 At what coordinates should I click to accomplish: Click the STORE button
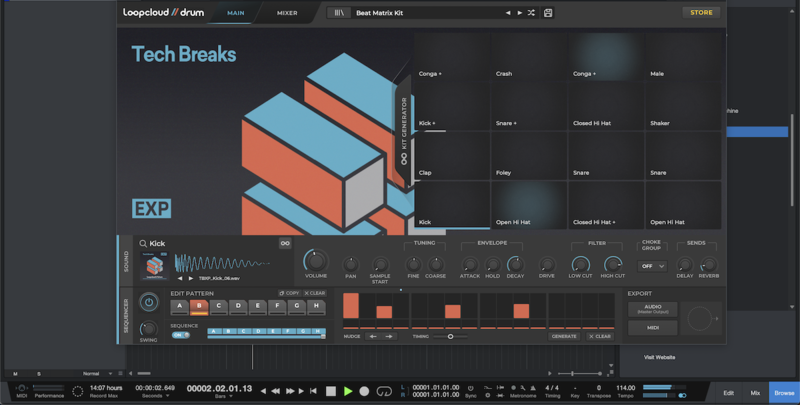tap(700, 13)
